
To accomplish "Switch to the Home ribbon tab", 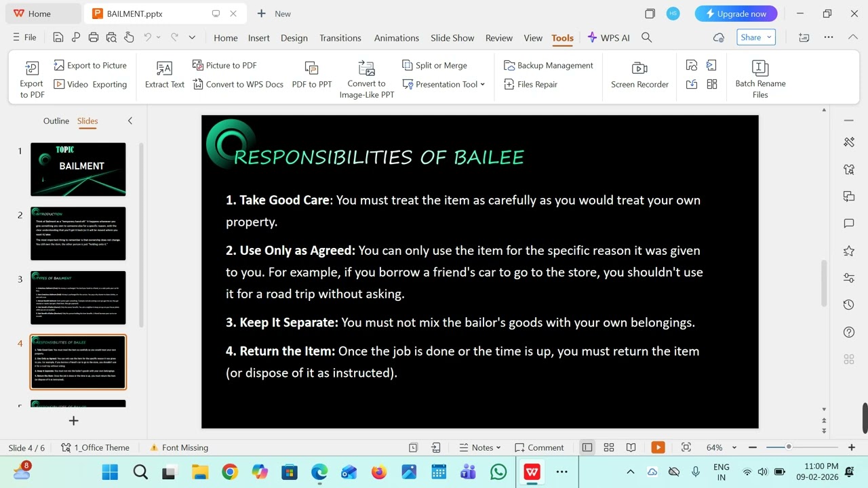I will tap(226, 38).
